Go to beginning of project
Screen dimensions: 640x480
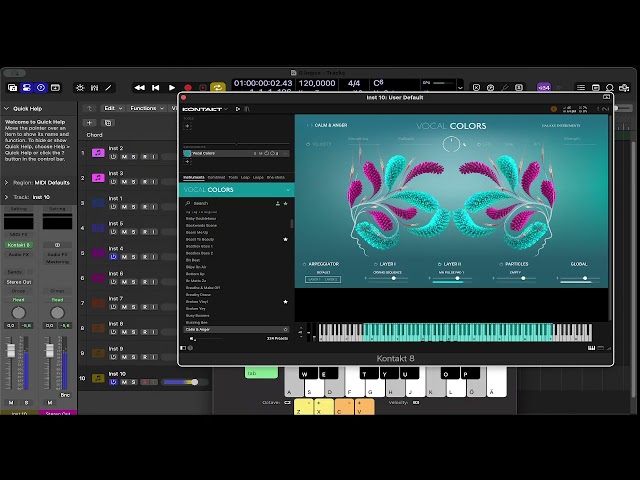pos(156,88)
